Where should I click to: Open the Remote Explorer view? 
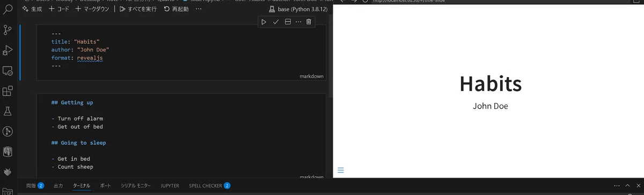click(8, 71)
